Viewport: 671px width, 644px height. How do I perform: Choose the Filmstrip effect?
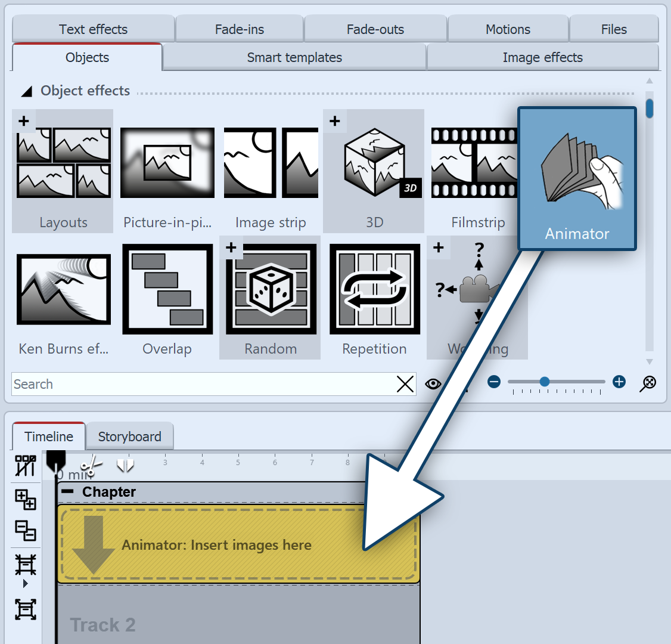[x=474, y=163]
